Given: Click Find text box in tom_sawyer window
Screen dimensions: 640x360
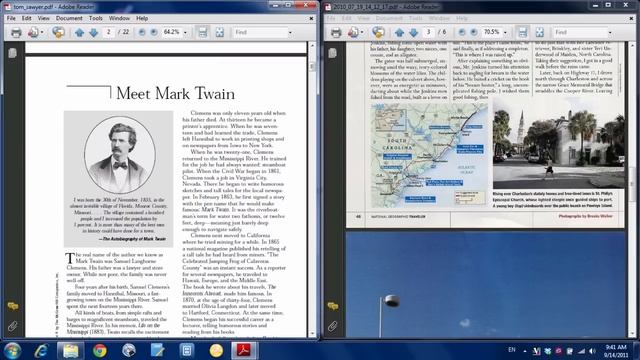Looking at the screenshot, I should [x=259, y=32].
